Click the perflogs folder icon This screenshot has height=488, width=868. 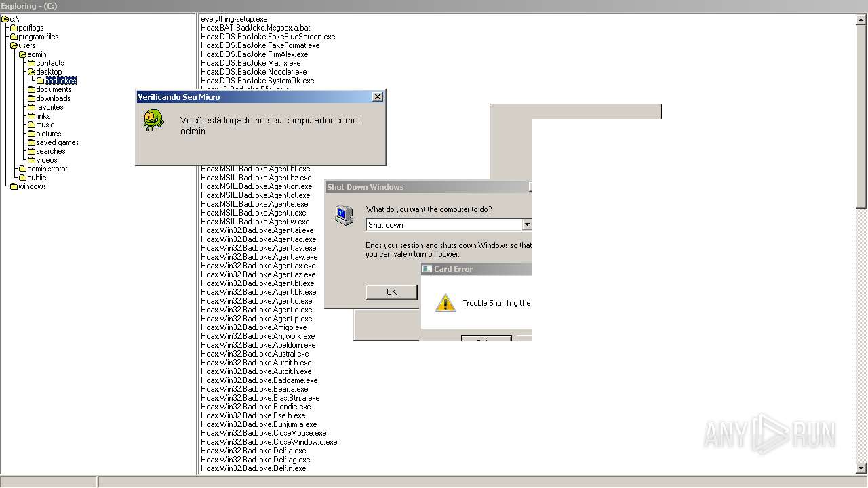point(14,28)
